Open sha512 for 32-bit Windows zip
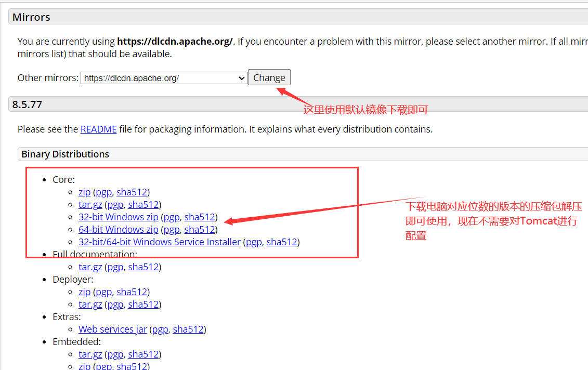Screen dimensions: 588x370 coord(200,217)
